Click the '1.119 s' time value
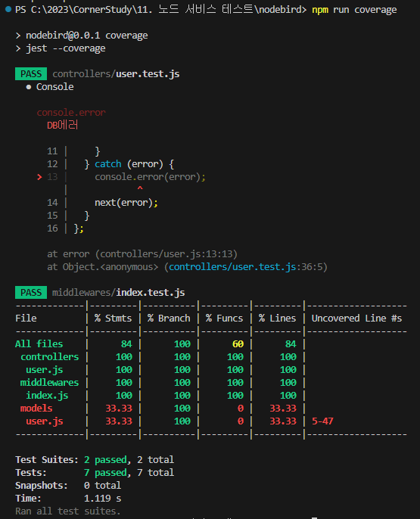This screenshot has width=420, height=519. (x=103, y=499)
